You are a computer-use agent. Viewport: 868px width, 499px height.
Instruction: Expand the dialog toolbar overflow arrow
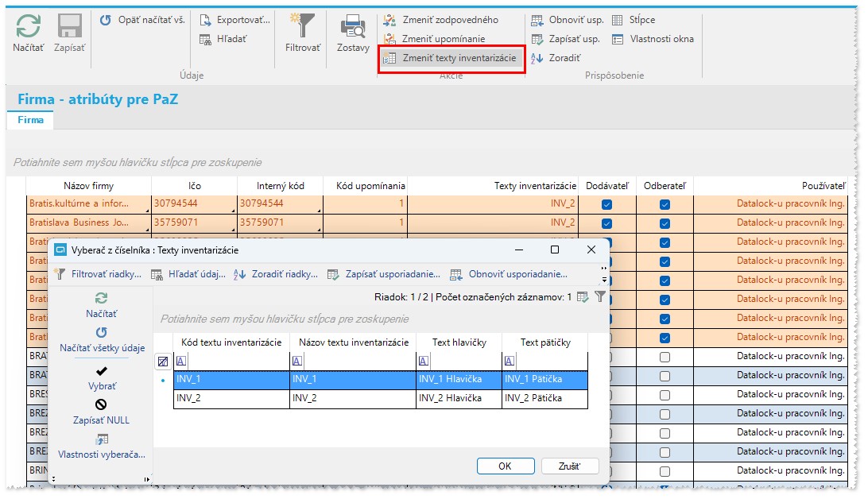click(604, 274)
